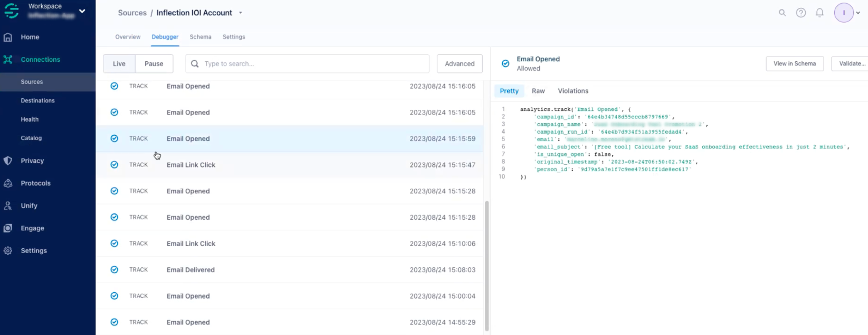Screen dimensions: 868x335
Task: Open the user avatar menu
Action: click(x=844, y=13)
